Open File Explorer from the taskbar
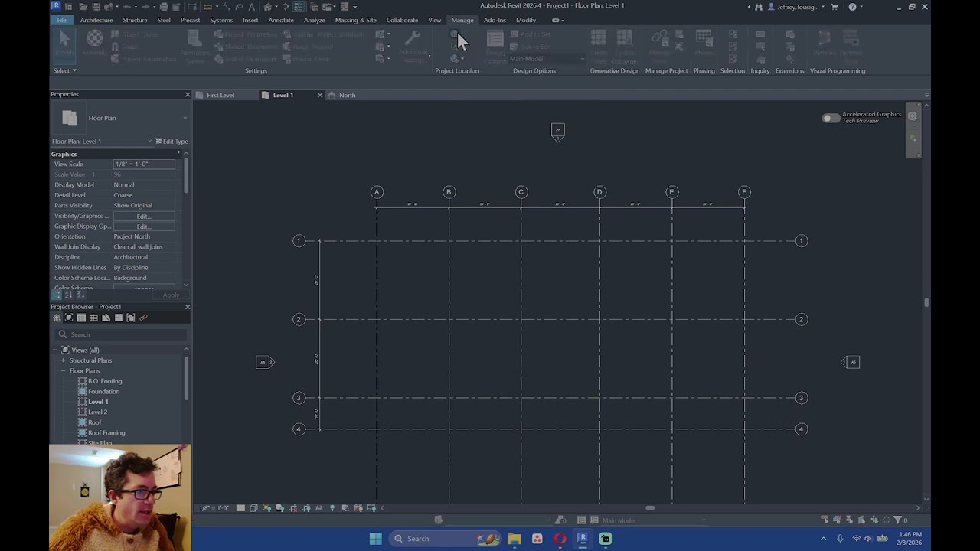Image resolution: width=980 pixels, height=551 pixels. (514, 539)
